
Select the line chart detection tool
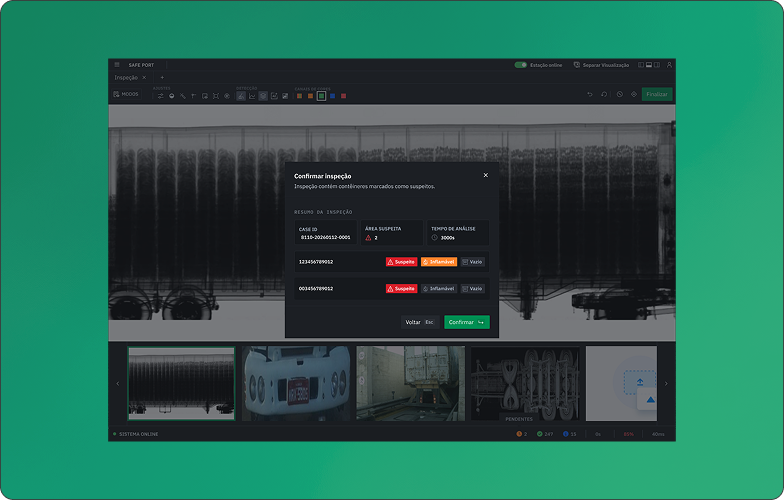point(252,96)
